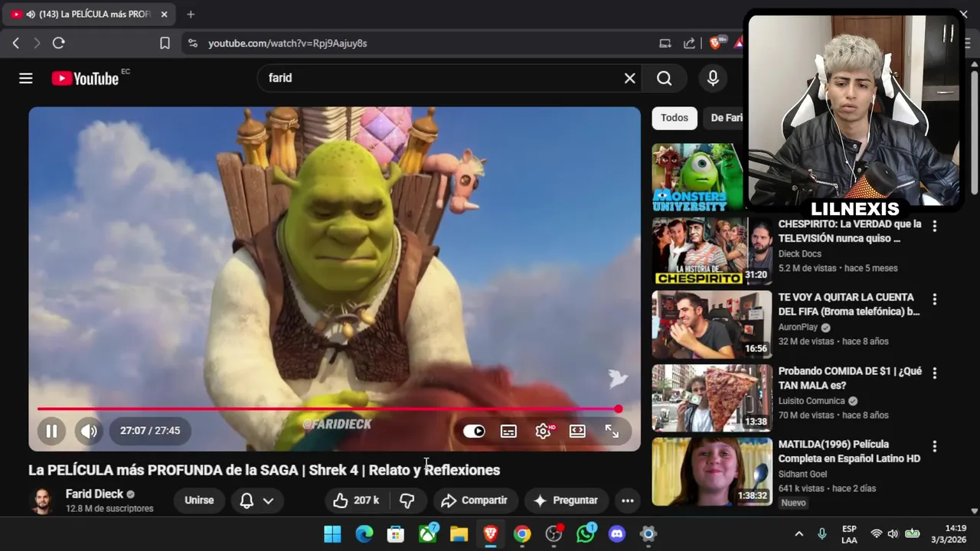Open Discord from taskbar
Screen dimensions: 980x551
click(617, 534)
